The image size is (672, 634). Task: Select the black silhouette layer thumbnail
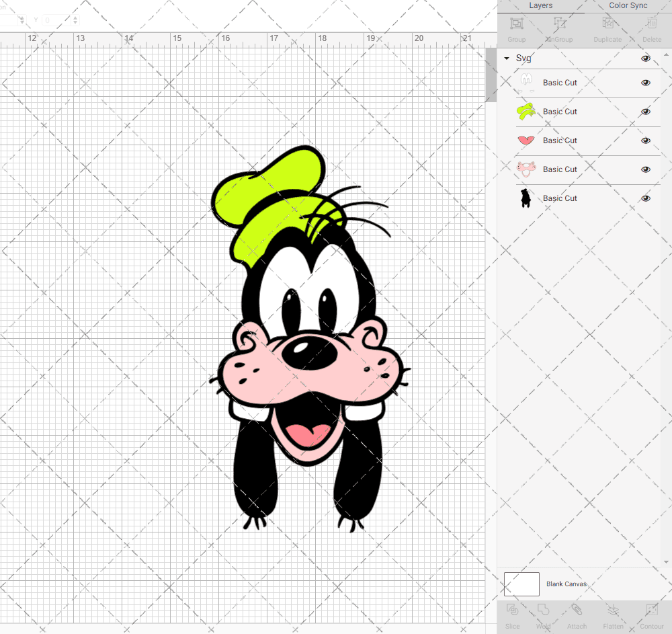pos(526,198)
